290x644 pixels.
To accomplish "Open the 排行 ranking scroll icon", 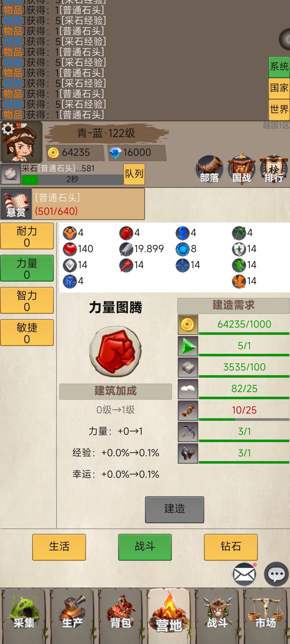I will coord(274,170).
